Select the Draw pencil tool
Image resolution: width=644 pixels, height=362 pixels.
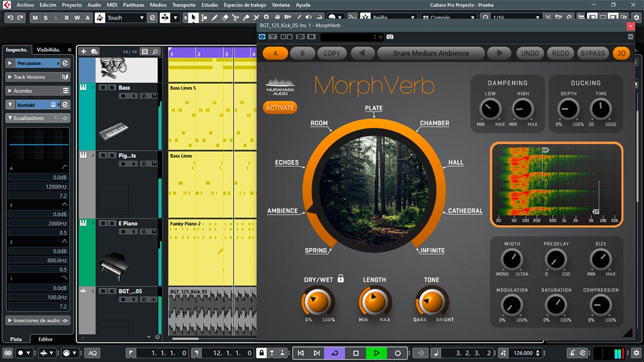pyautogui.click(x=215, y=18)
